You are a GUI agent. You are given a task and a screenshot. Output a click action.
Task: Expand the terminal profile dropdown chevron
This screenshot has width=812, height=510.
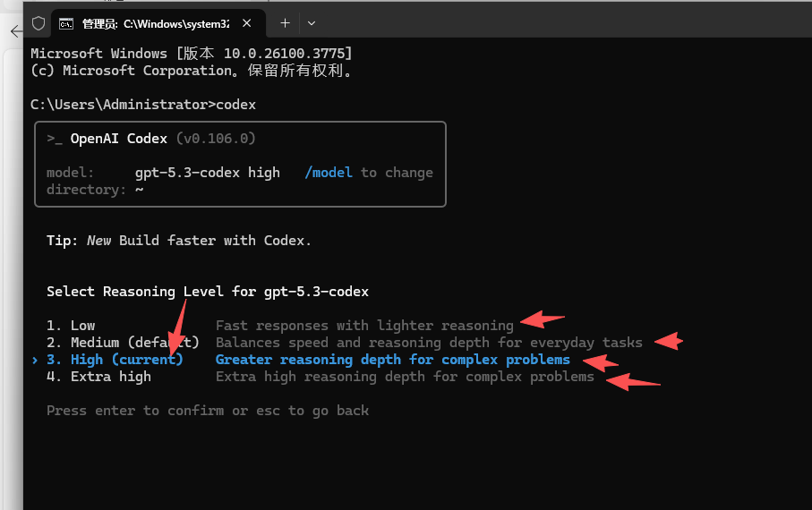coord(311,23)
